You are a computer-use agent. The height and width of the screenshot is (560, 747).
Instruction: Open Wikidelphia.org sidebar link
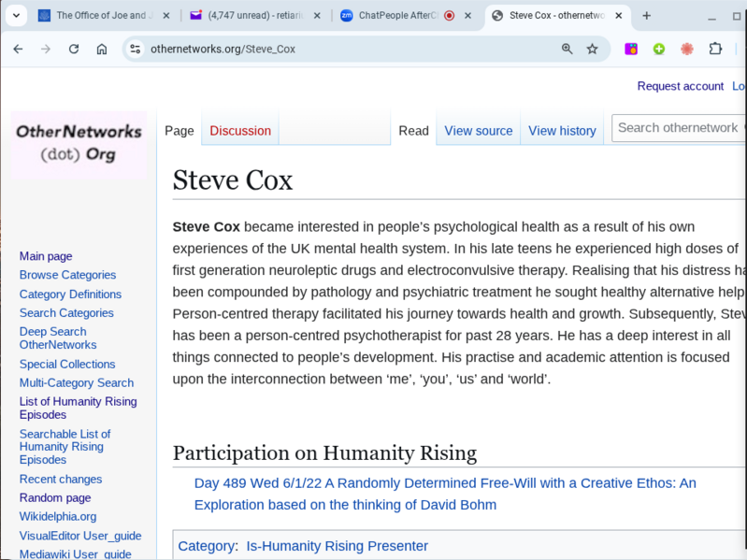pos(58,517)
